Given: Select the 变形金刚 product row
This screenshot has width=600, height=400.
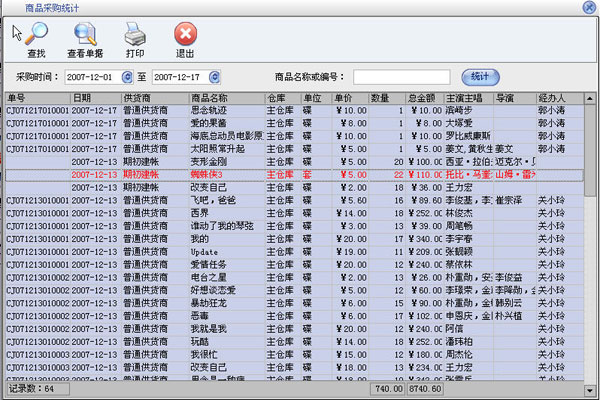Looking at the screenshot, I should (226, 161).
